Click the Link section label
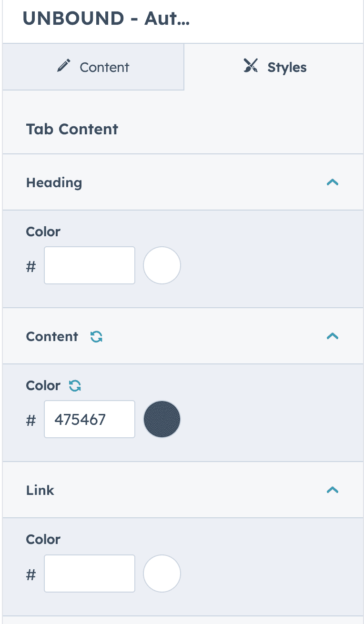The width and height of the screenshot is (364, 624). [x=40, y=490]
